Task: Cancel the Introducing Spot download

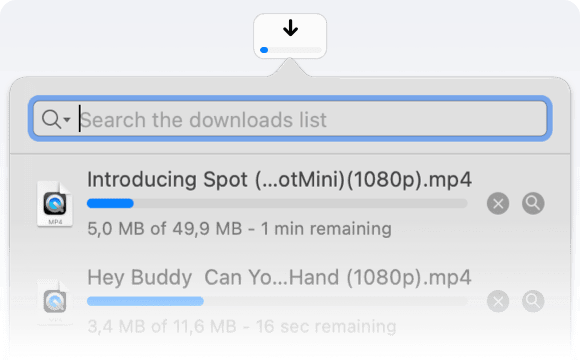Action: point(498,203)
